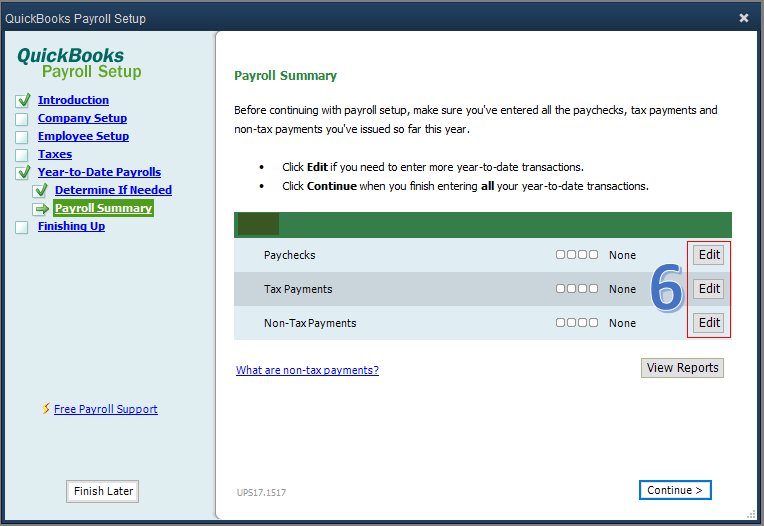Open Employee Setup step
This screenshot has width=764, height=526.
click(x=83, y=136)
